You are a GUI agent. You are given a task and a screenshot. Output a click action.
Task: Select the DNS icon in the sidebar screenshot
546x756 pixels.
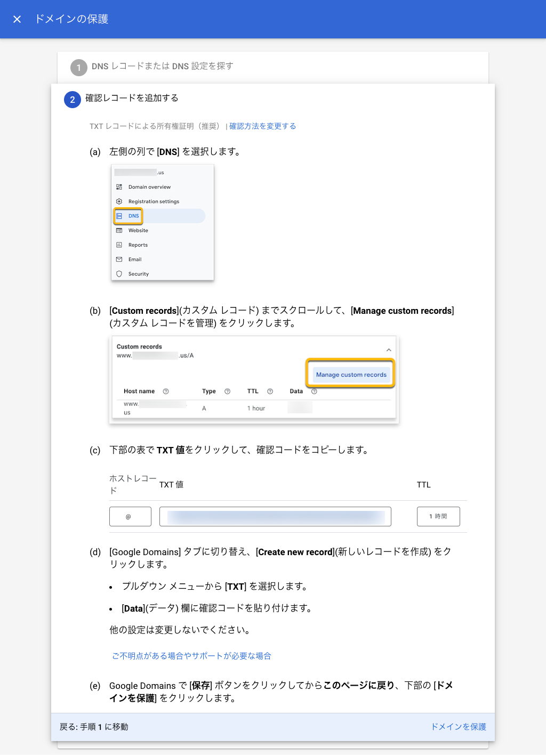119,216
